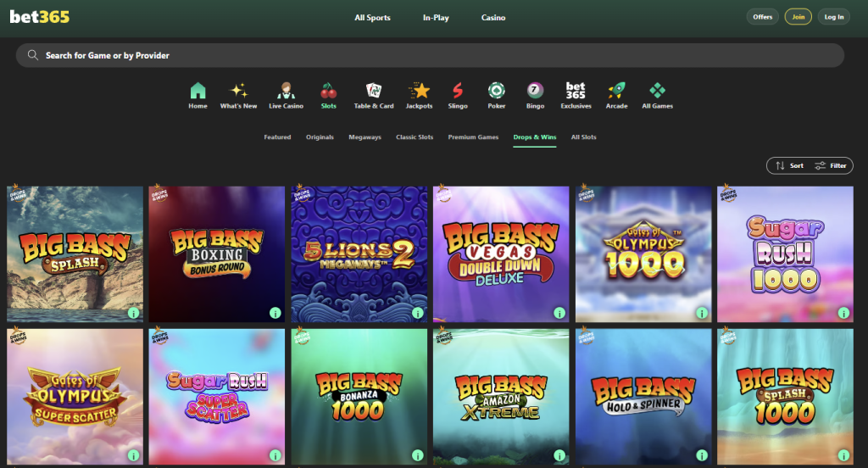
Task: Open the Poker chip icon
Action: pyautogui.click(x=497, y=90)
